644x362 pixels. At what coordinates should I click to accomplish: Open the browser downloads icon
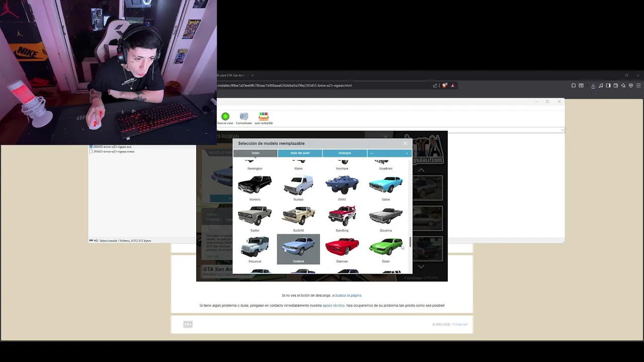(x=593, y=85)
